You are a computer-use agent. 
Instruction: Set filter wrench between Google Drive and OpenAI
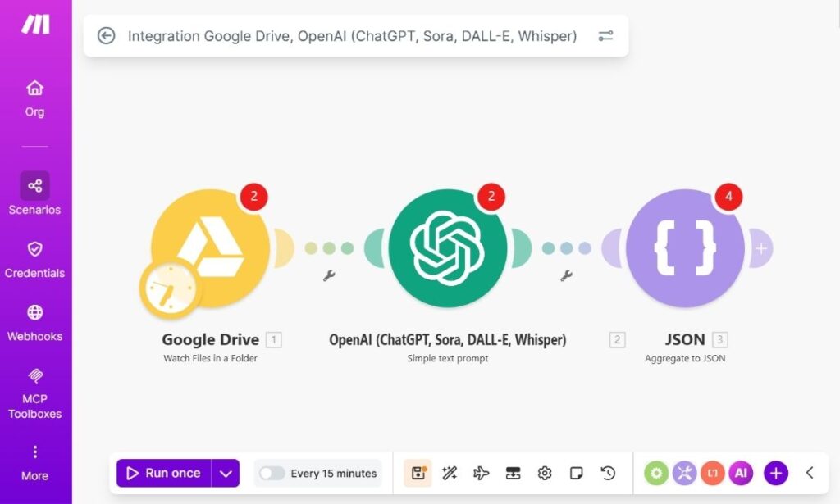point(329,275)
